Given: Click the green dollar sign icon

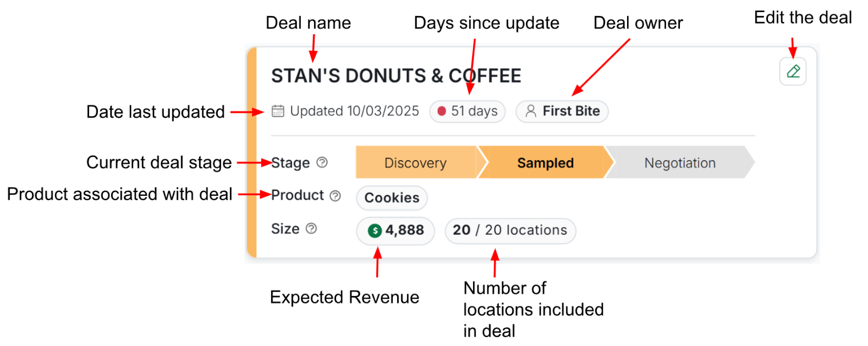Looking at the screenshot, I should coord(375,230).
